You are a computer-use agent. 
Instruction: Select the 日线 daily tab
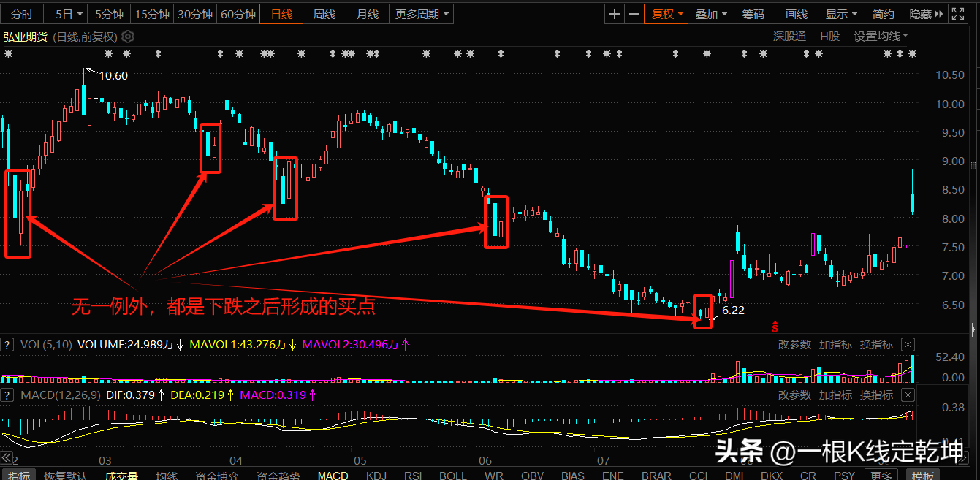click(282, 14)
